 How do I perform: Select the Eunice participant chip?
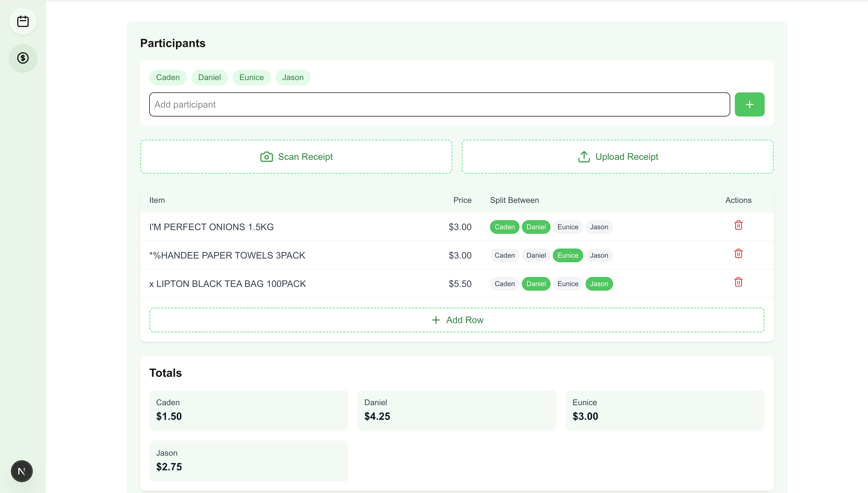point(251,77)
